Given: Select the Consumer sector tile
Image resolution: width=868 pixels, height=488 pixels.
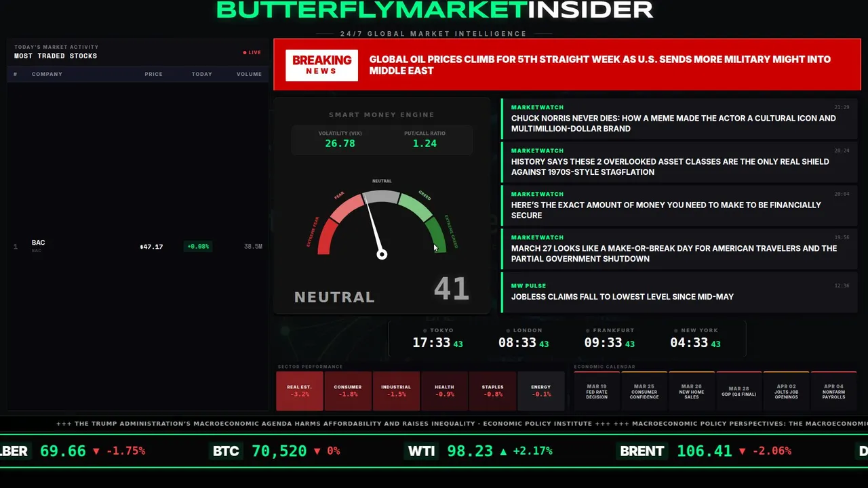Looking at the screenshot, I should pyautogui.click(x=348, y=391).
